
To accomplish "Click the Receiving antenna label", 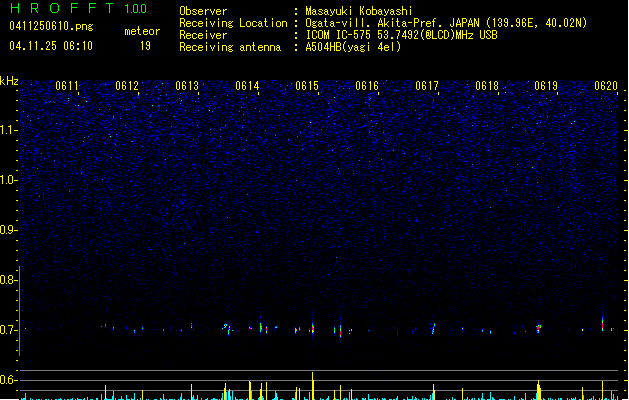I will 230,47.
